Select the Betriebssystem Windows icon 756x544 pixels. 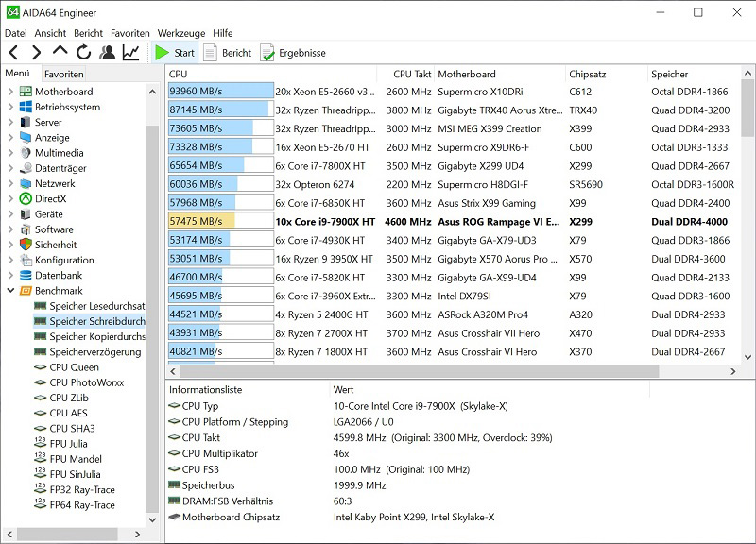pyautogui.click(x=26, y=107)
